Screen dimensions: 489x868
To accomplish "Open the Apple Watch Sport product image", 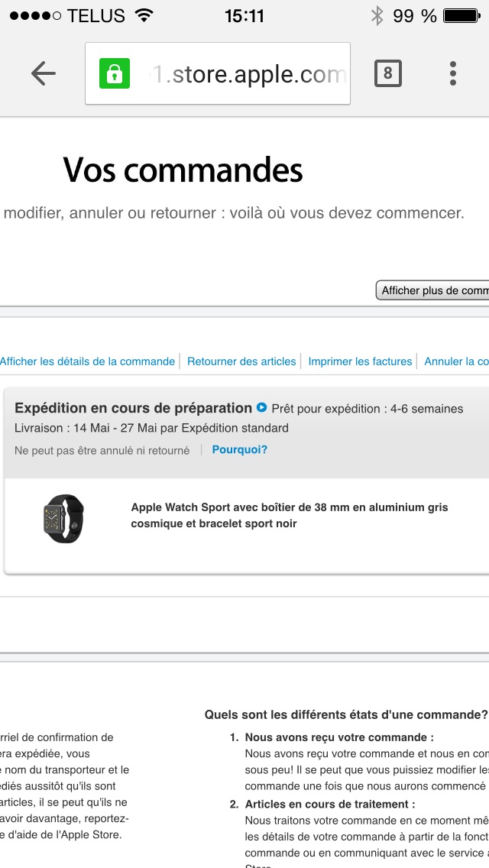I will pyautogui.click(x=63, y=518).
